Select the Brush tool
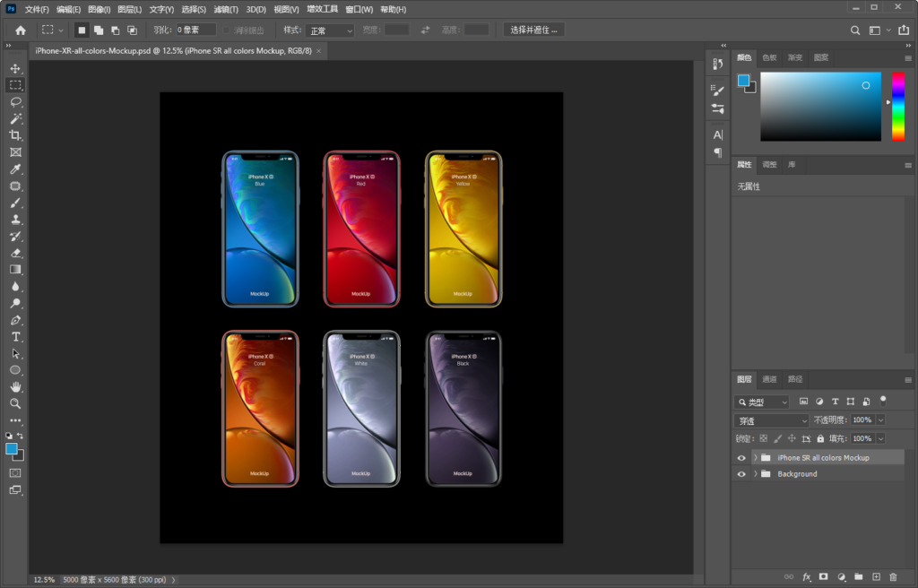Viewport: 918px width, 588px height. 15,203
